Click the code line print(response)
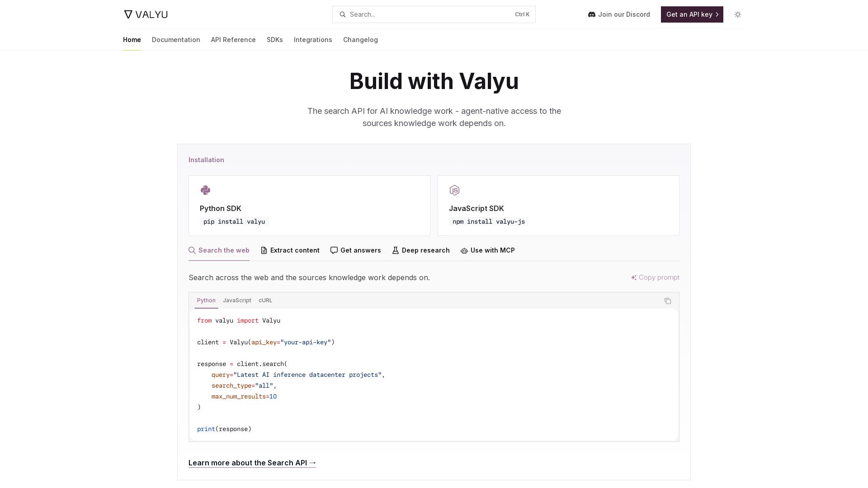 point(224,429)
